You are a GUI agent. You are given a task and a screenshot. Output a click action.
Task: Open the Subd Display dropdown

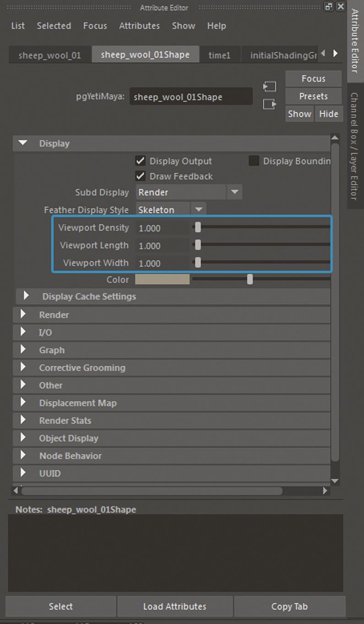point(234,192)
